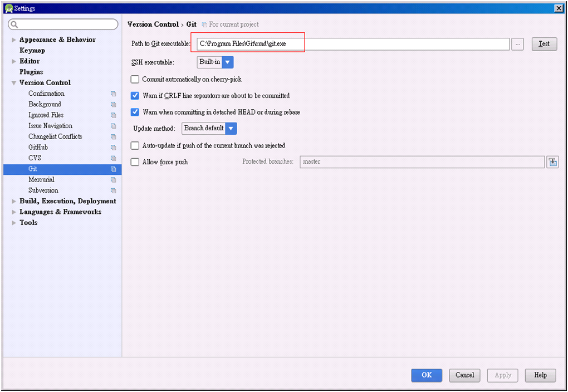Image resolution: width=568 pixels, height=392 pixels.
Task: Click the browse '...' button for Git path
Action: 518,44
